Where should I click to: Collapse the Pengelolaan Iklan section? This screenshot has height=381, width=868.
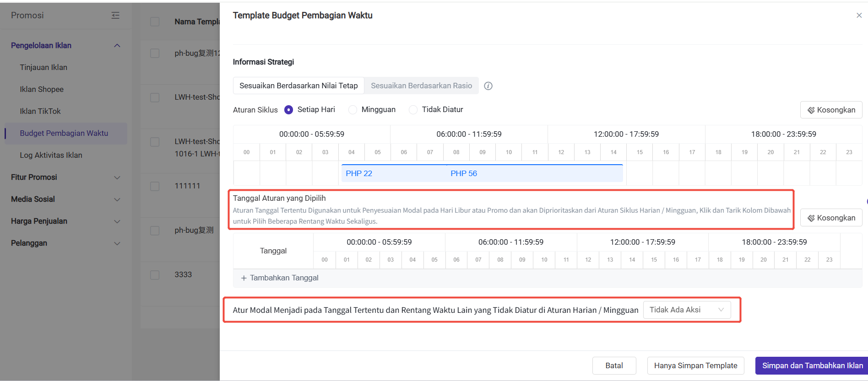tap(117, 46)
